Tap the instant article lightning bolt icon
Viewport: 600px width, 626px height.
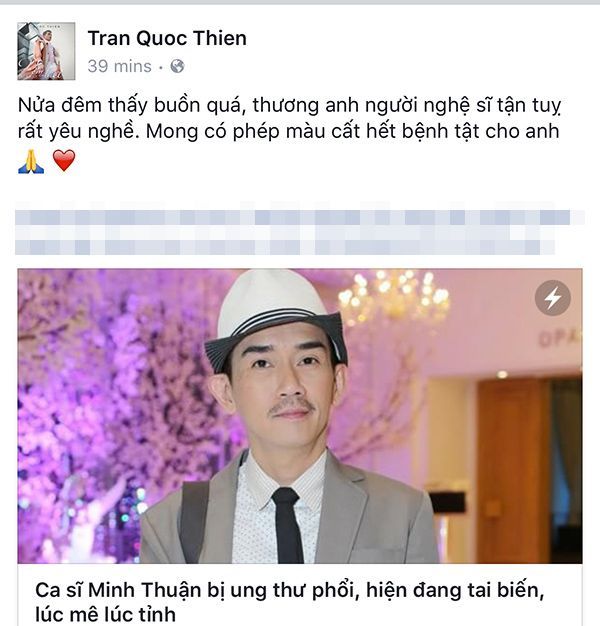[552, 298]
